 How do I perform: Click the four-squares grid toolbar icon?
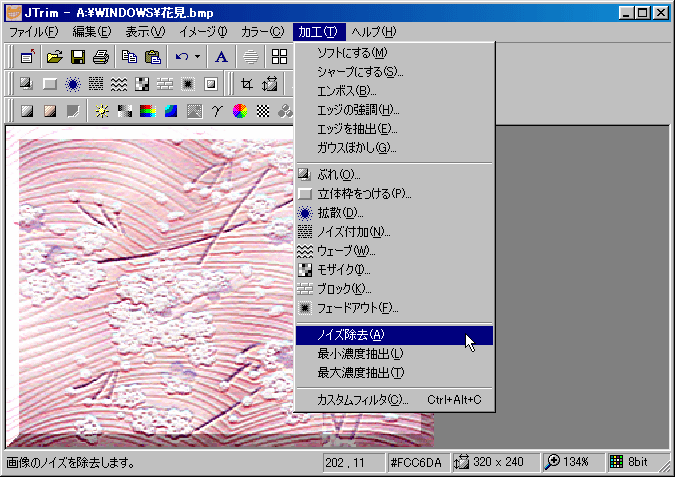point(279,57)
